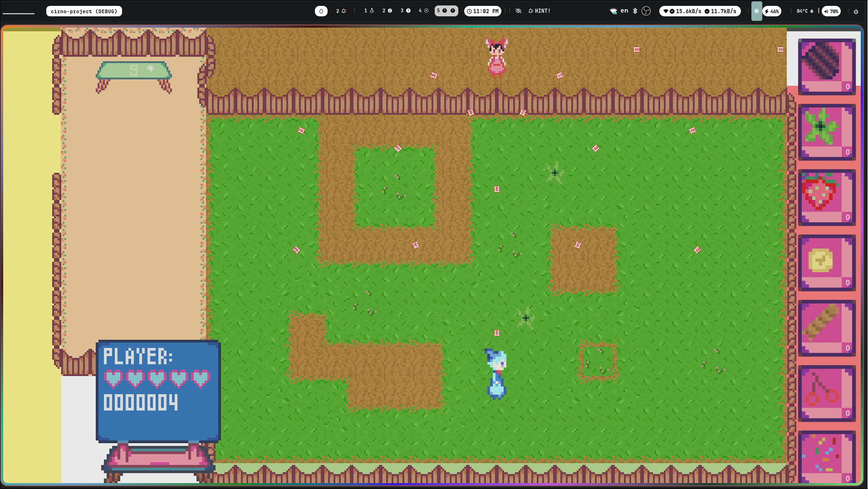
Task: Click the blue-haired Cirno player character
Action: click(x=496, y=374)
